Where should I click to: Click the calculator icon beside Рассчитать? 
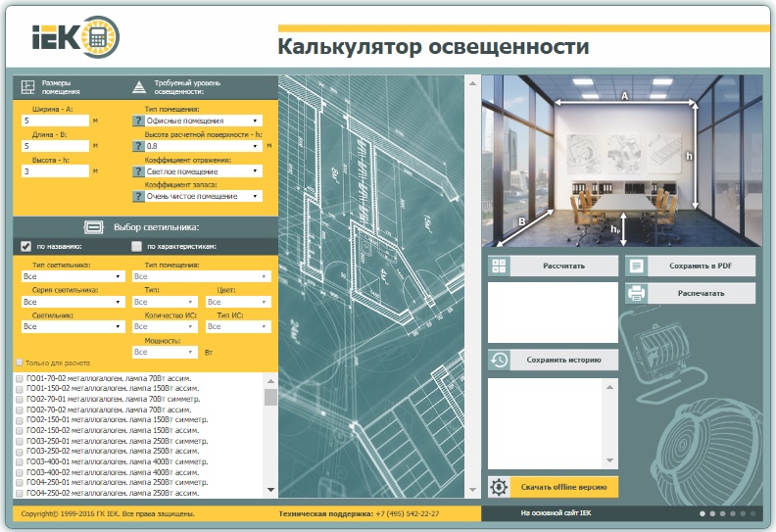[499, 266]
